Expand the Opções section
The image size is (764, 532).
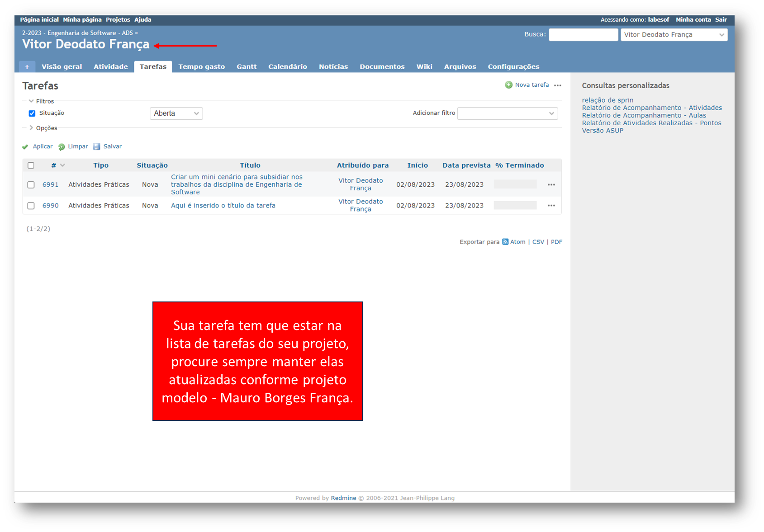[x=43, y=128]
